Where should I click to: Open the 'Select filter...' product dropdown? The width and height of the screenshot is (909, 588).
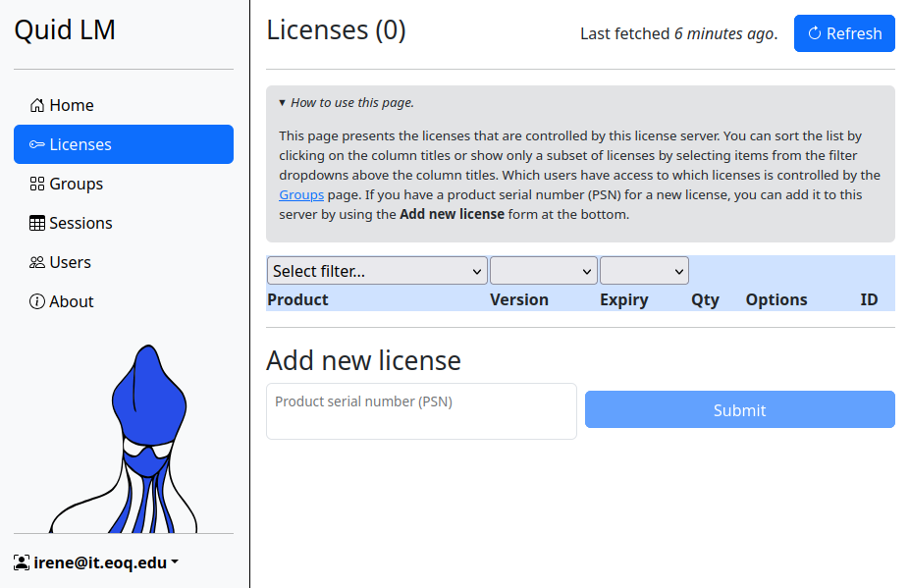coord(377,271)
